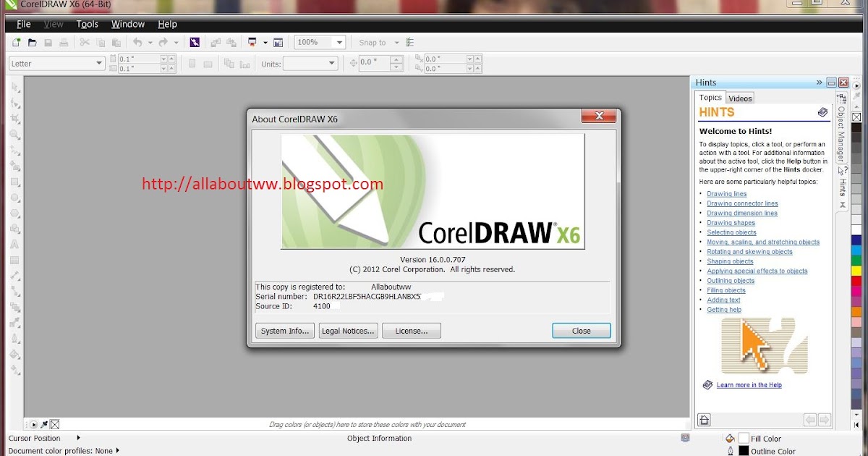Open the Tools menu

(x=88, y=25)
